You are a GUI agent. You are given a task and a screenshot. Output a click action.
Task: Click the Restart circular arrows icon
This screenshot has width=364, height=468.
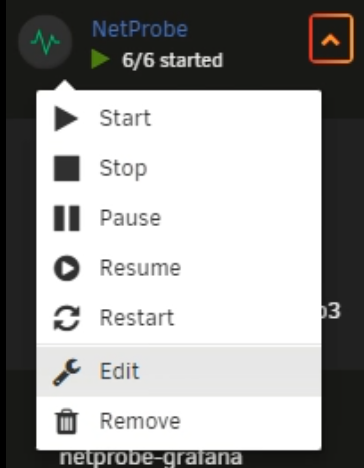click(67, 318)
